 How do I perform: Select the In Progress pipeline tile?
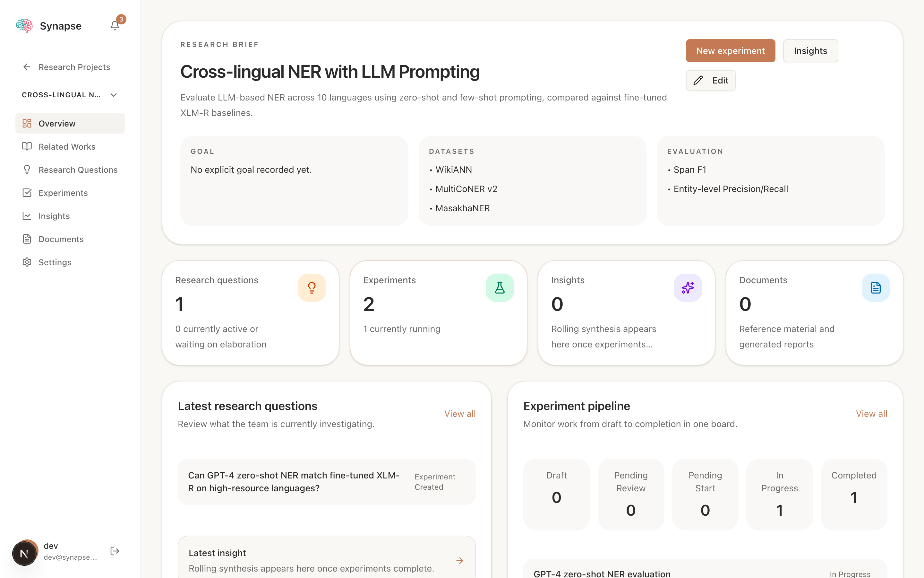coord(779,494)
